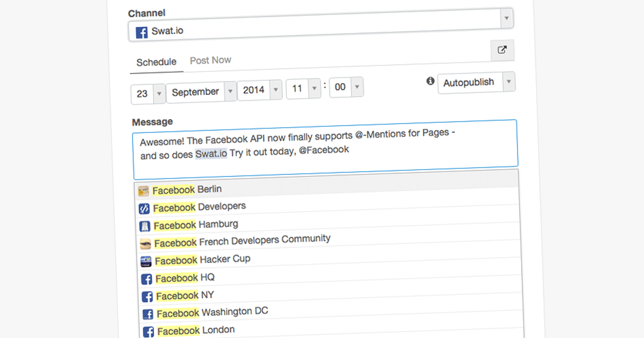Click the @Facebook text in message
Viewport: 644px width, 338px height.
[324, 150]
